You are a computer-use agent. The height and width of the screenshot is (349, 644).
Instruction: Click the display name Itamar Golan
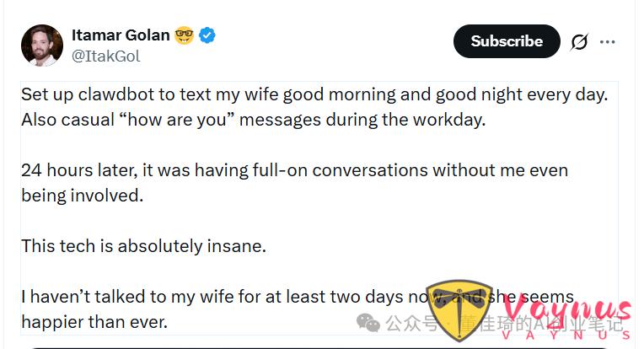[x=121, y=35]
